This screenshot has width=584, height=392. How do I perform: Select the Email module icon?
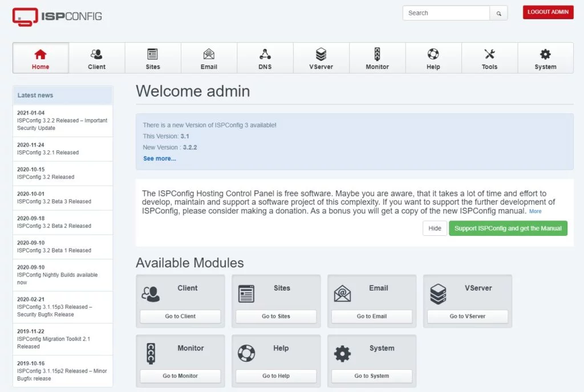pyautogui.click(x=209, y=54)
